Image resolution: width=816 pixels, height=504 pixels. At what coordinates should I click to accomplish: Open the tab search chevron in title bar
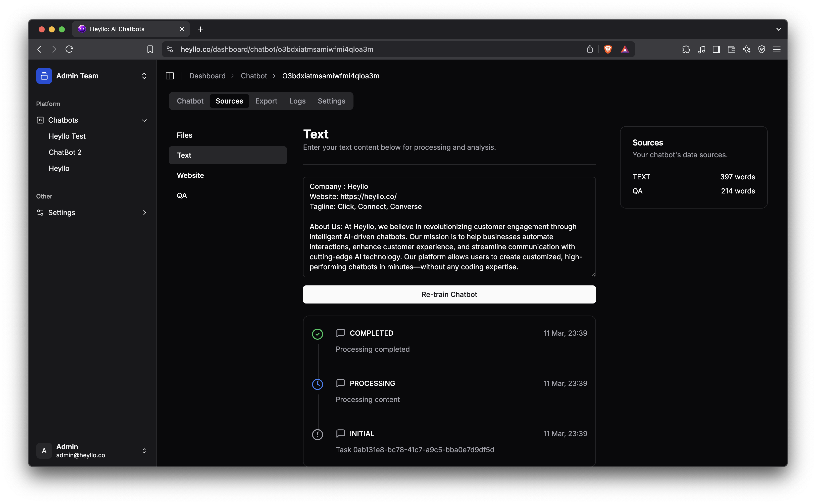(778, 29)
